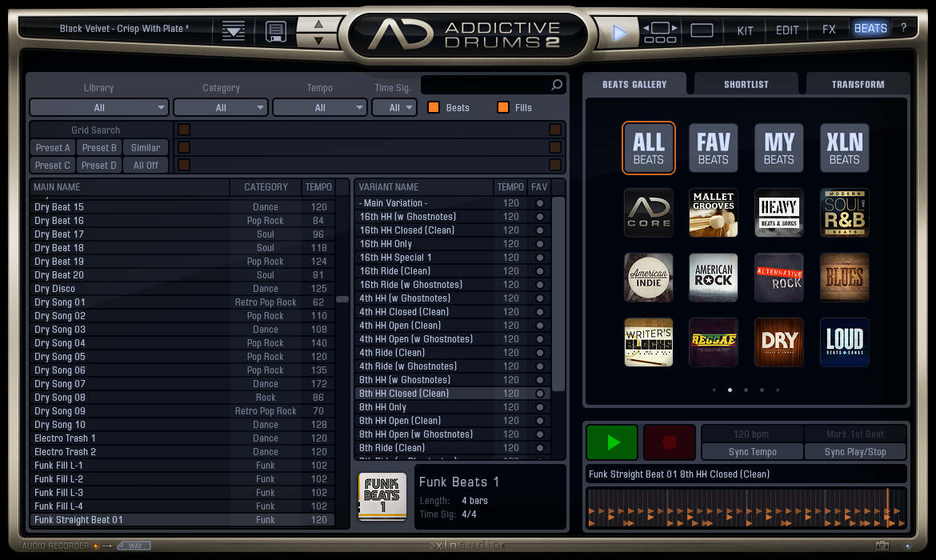Open the MIDI map window icon
The width and height of the screenshot is (936, 560).
click(x=660, y=32)
